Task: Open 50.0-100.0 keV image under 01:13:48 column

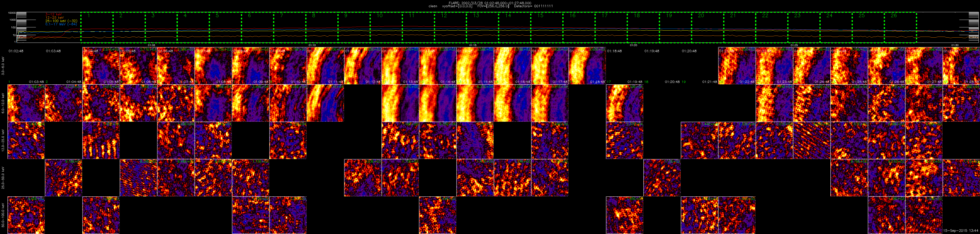Action: coord(438,215)
